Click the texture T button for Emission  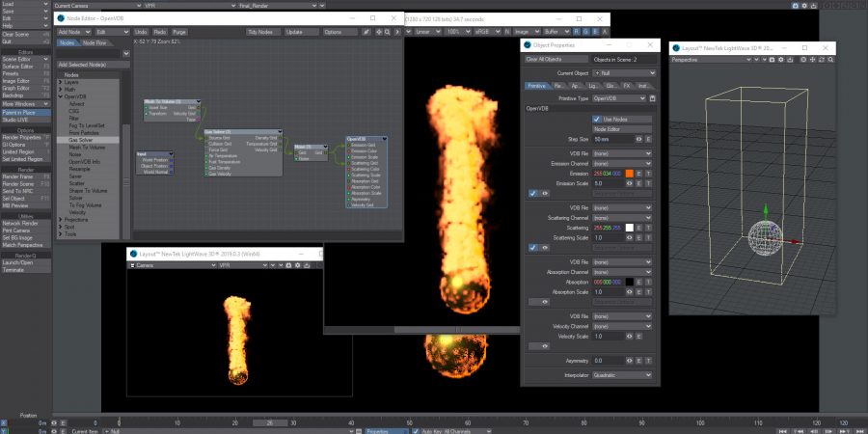click(x=649, y=173)
